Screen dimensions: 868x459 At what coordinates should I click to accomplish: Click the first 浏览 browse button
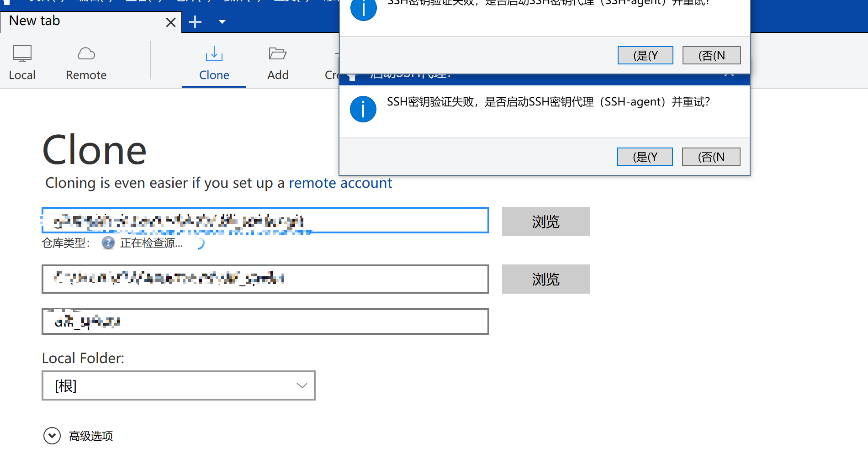(x=545, y=222)
